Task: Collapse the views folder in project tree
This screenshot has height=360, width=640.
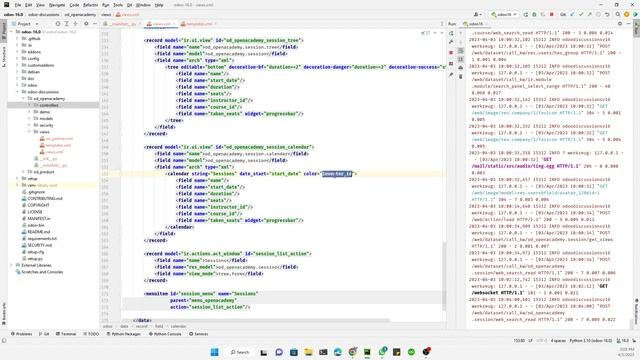Action: 29,132
